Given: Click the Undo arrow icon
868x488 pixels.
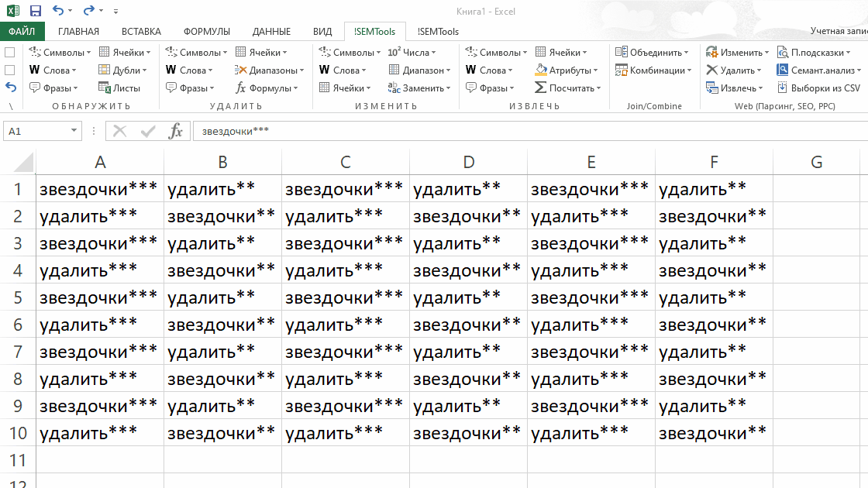Looking at the screenshot, I should coord(58,11).
